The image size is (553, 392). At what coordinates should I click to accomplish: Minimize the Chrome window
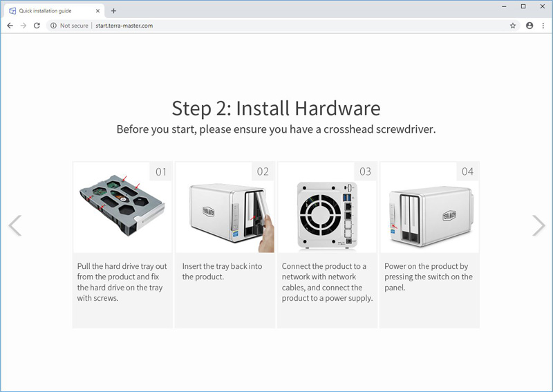tap(505, 6)
